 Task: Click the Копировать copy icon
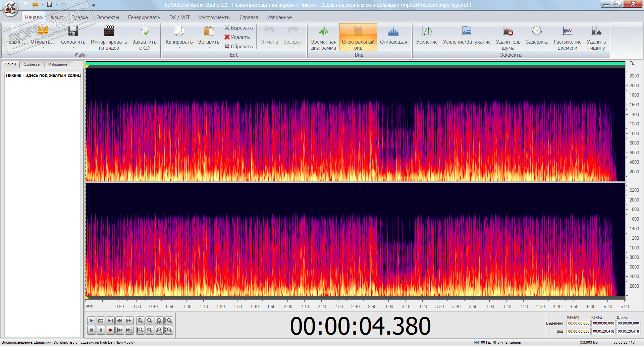(x=179, y=31)
